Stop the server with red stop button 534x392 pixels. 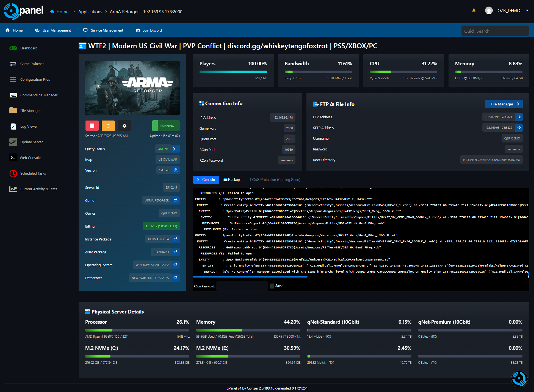tap(92, 126)
